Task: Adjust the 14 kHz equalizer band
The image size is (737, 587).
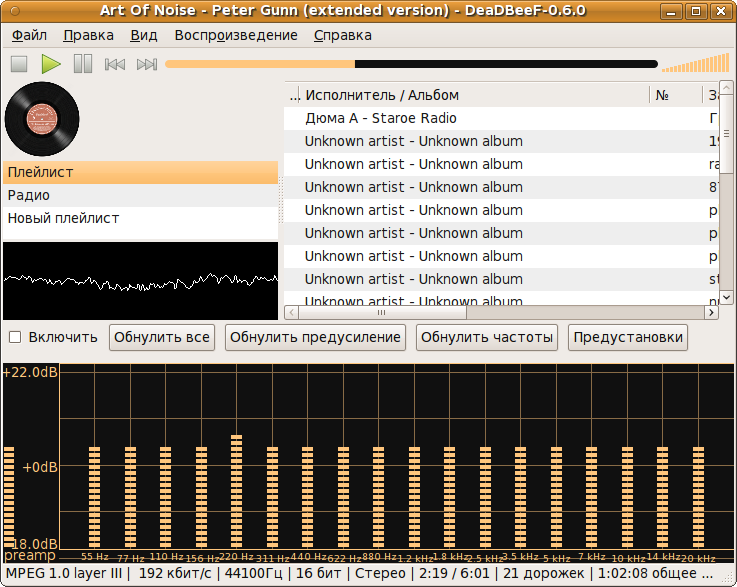Action: [662, 497]
